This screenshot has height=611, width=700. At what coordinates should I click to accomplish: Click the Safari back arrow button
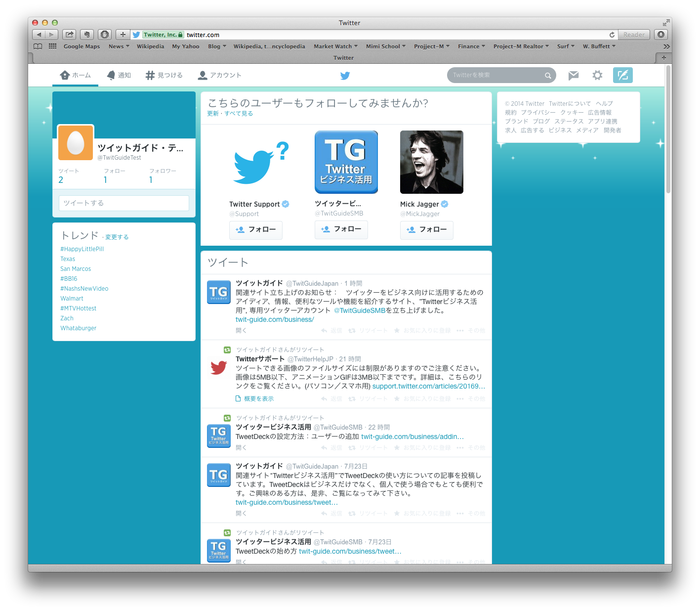coord(39,35)
